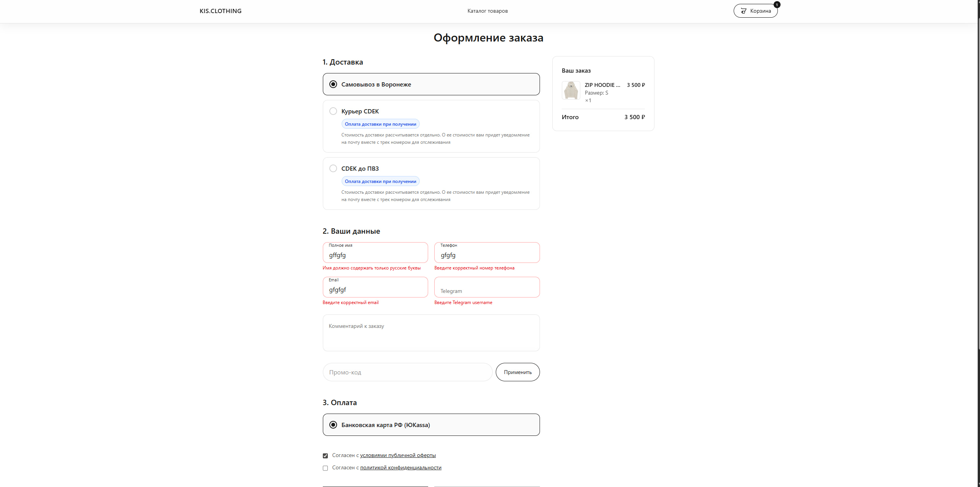Open политикой конфиденциальности link

pyautogui.click(x=400, y=467)
